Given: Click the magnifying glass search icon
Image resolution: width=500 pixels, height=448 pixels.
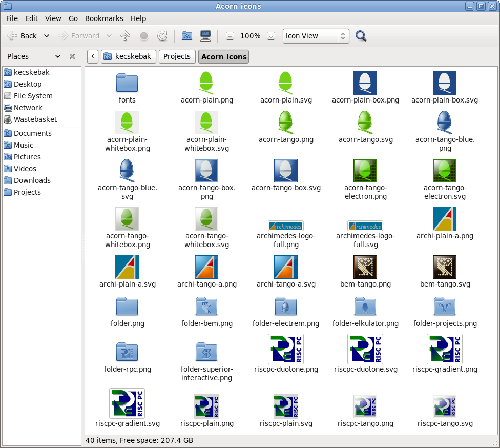Looking at the screenshot, I should pos(361,36).
